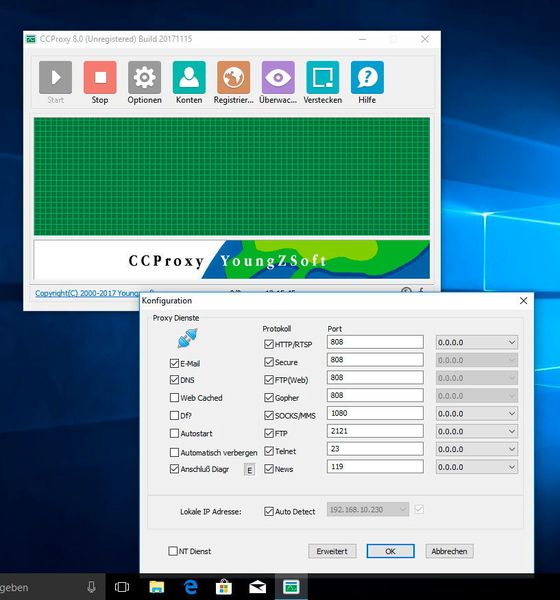Image resolution: width=560 pixels, height=600 pixels.
Task: Toggle the Anschluß Diagr checkbox
Action: coord(174,469)
